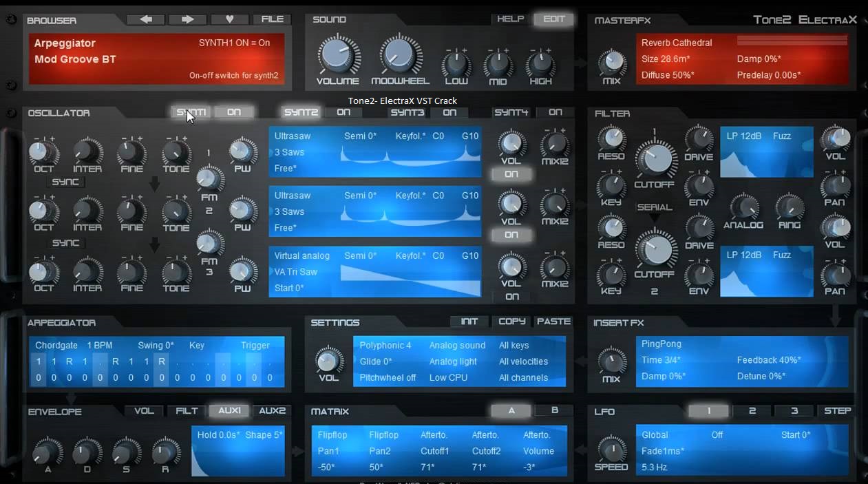Switch to the SYNT2 tab

click(x=301, y=112)
